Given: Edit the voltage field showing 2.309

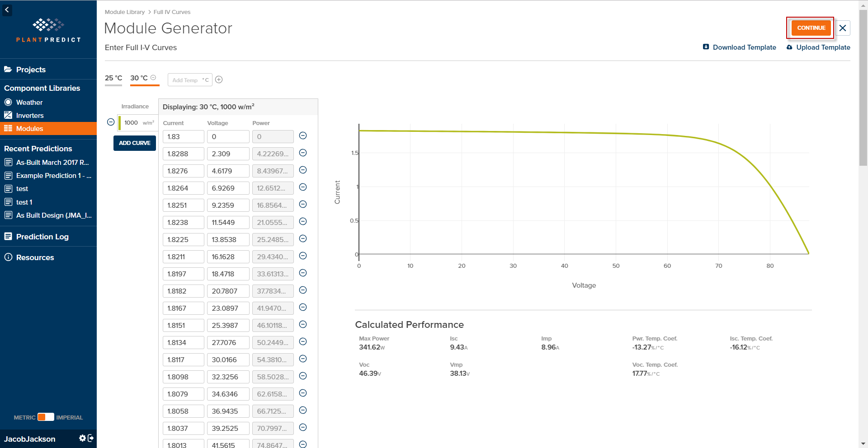Looking at the screenshot, I should (228, 154).
